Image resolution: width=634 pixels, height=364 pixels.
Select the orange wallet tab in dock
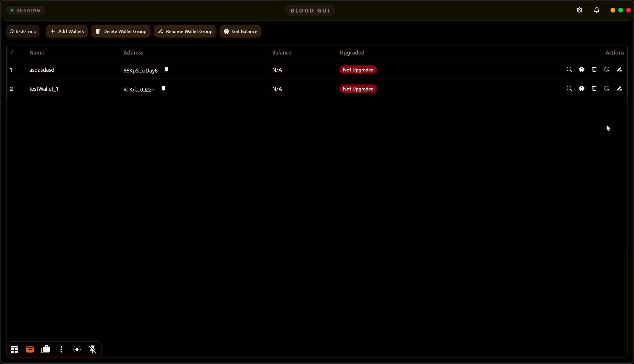(x=30, y=349)
